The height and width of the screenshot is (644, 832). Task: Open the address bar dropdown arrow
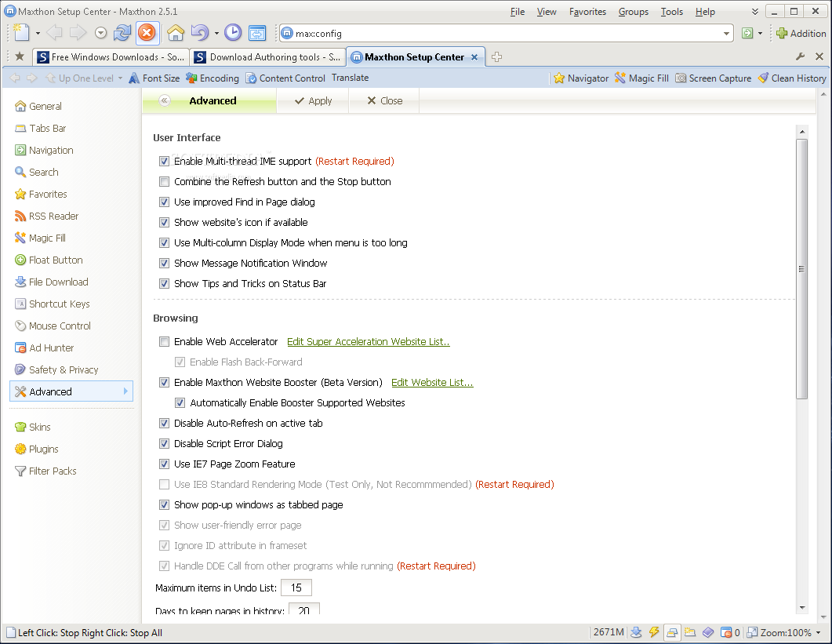(x=726, y=34)
